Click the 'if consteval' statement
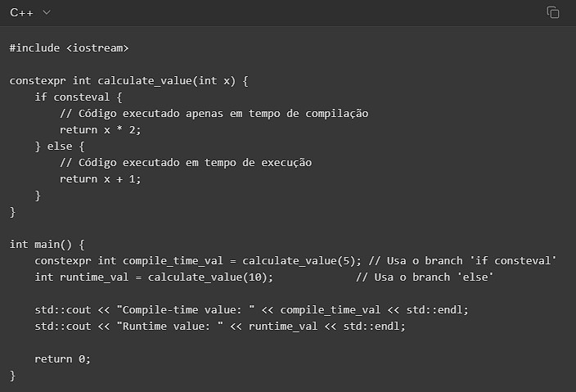This screenshot has width=576, height=392. click(79, 97)
